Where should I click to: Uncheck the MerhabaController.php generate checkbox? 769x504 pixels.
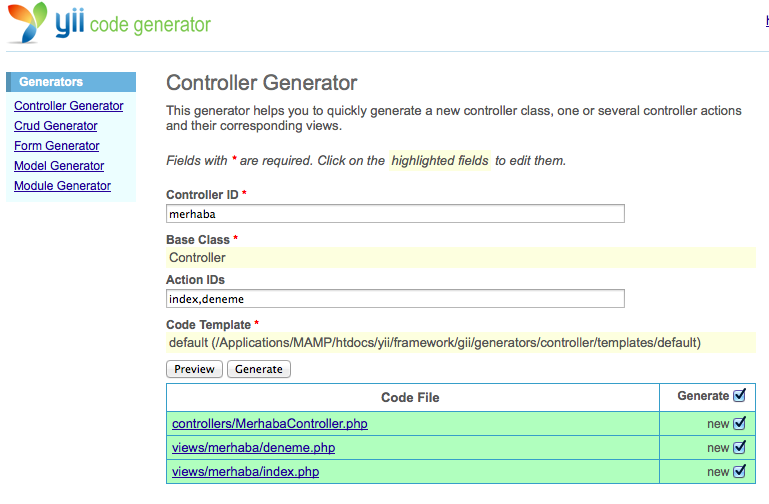tap(740, 423)
